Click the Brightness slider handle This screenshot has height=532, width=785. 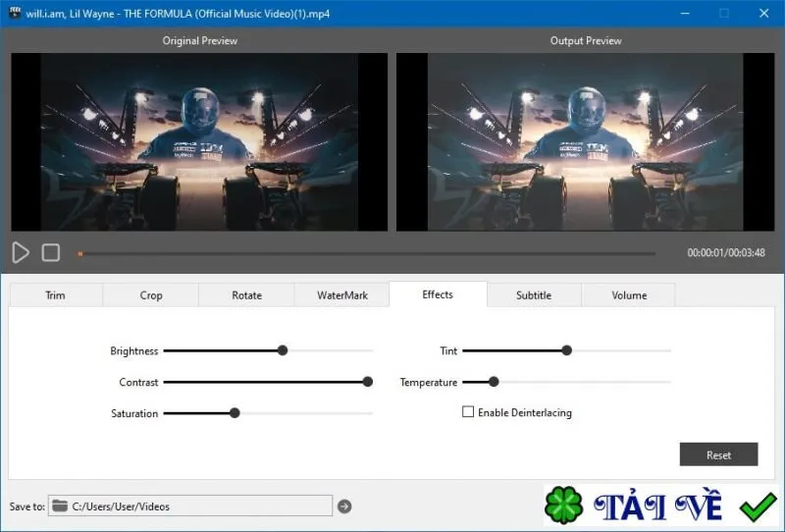pyautogui.click(x=283, y=350)
